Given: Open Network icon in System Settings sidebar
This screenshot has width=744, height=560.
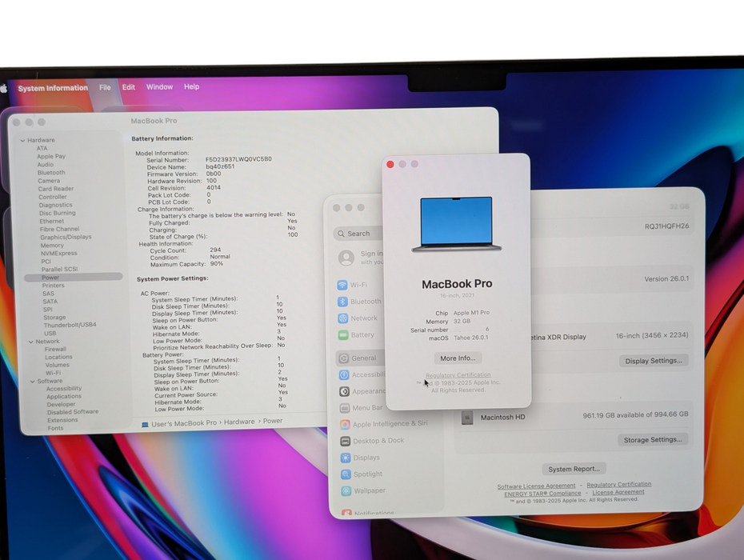Looking at the screenshot, I should [x=343, y=318].
